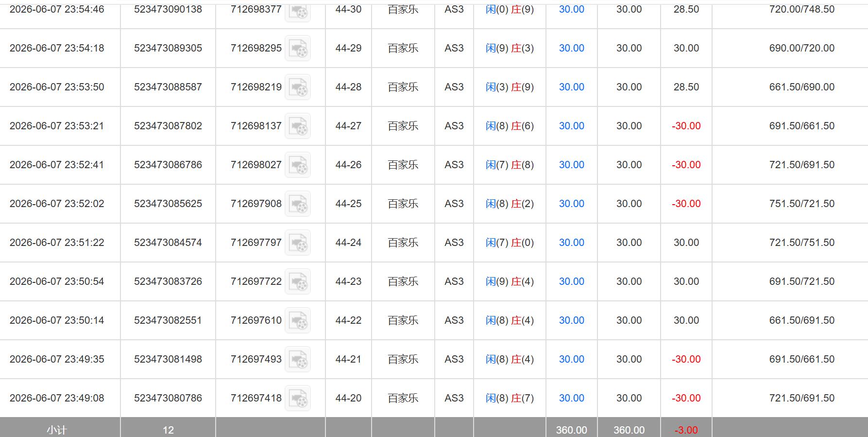Click subtotal -3.00 in summary row
This screenshot has height=437, width=868.
click(x=686, y=430)
